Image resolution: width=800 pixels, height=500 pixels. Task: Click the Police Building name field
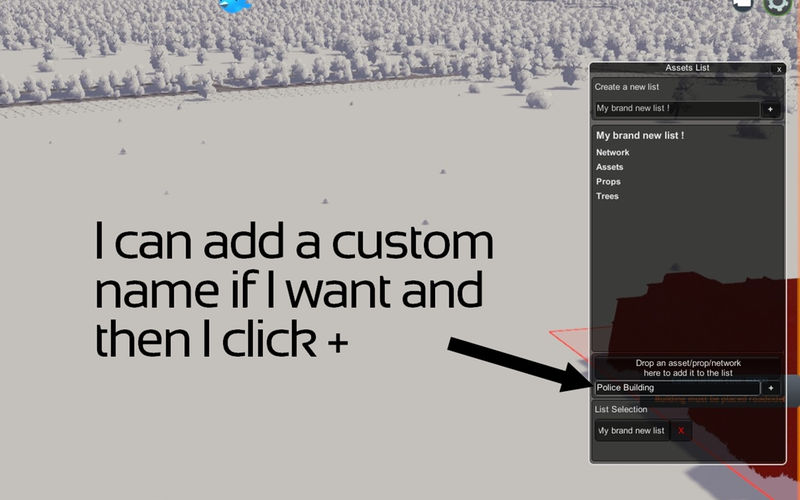point(676,388)
